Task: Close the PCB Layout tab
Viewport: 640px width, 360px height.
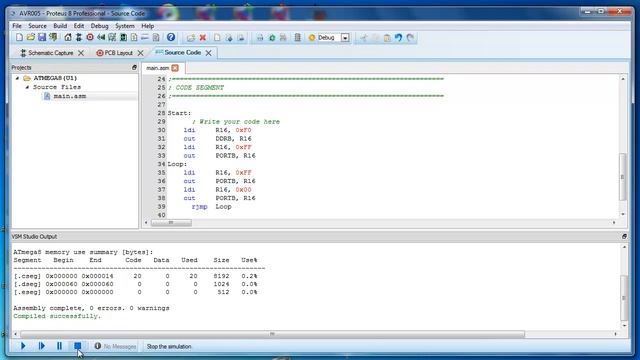Action: pyautogui.click(x=140, y=53)
